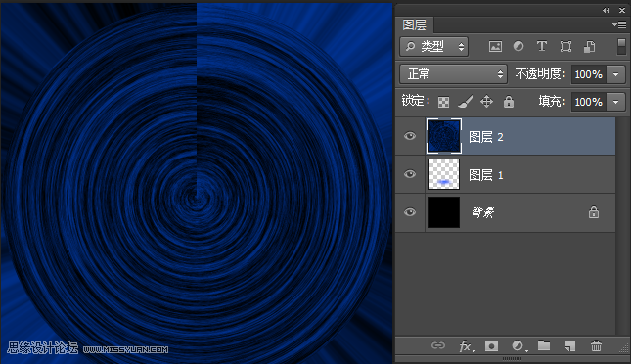This screenshot has width=631, height=364.
Task: Filter layers by pixel layers icon
Action: (495, 47)
